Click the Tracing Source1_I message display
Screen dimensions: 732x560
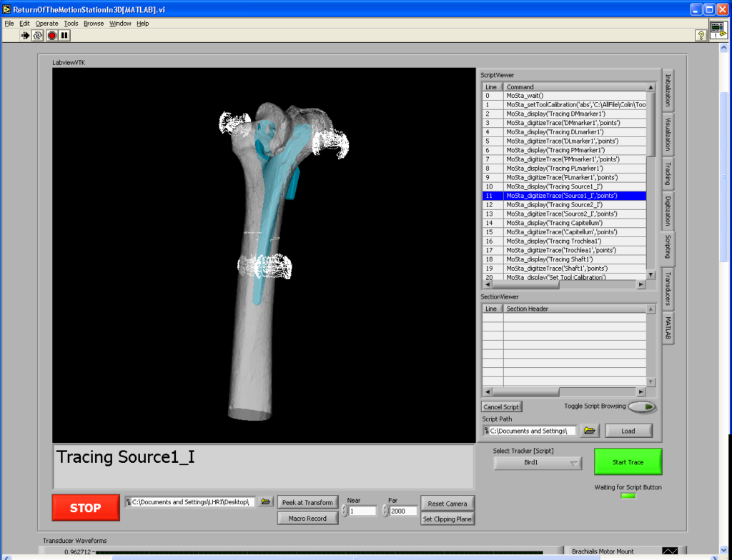(264, 466)
